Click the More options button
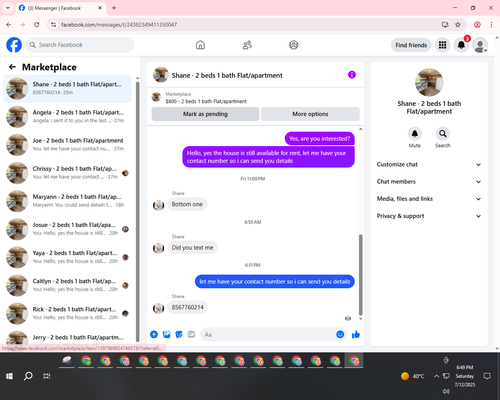Image resolution: width=500 pixels, height=400 pixels. coord(310,114)
